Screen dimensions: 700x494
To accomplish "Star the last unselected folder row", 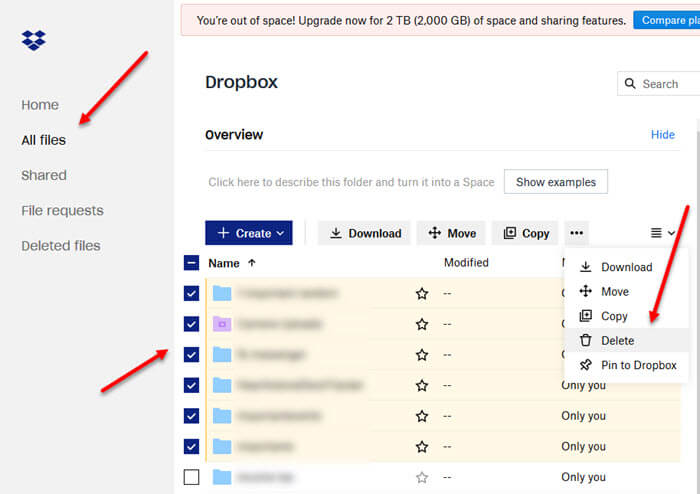I will coord(422,477).
